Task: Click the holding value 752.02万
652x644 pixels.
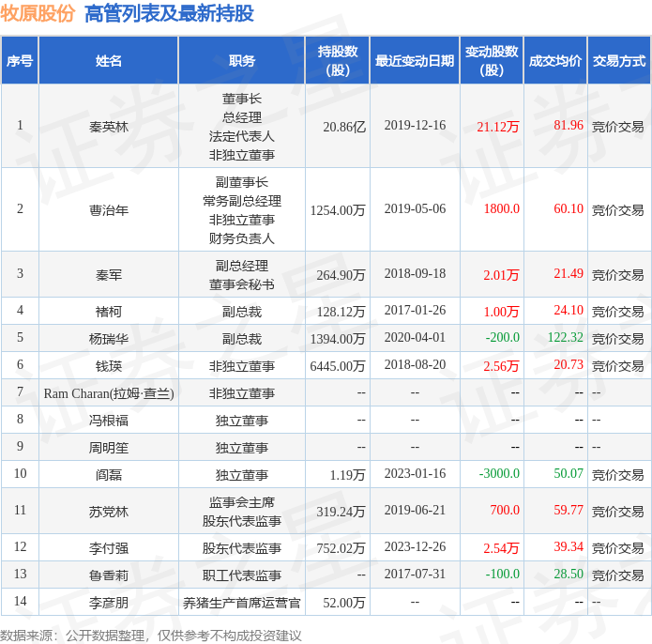Action: [341, 548]
